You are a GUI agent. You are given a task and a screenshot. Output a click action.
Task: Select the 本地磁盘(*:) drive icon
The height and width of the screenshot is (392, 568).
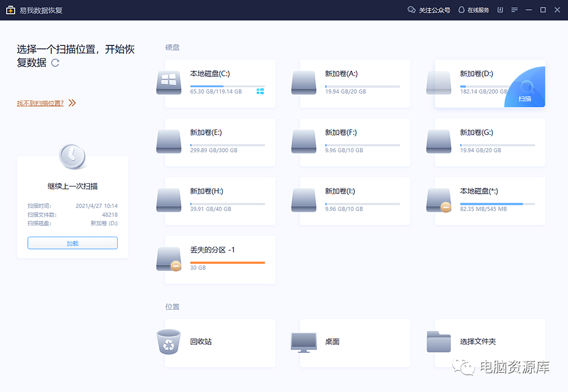pyautogui.click(x=438, y=200)
